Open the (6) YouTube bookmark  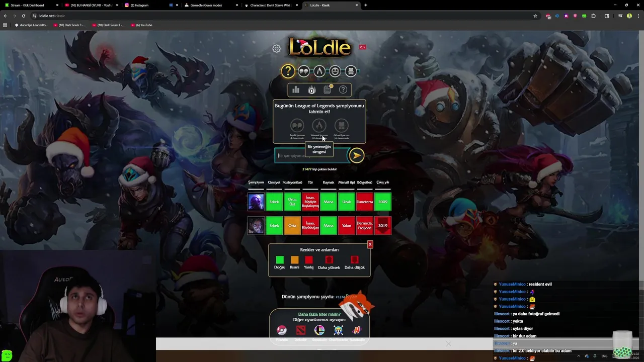[x=141, y=25]
